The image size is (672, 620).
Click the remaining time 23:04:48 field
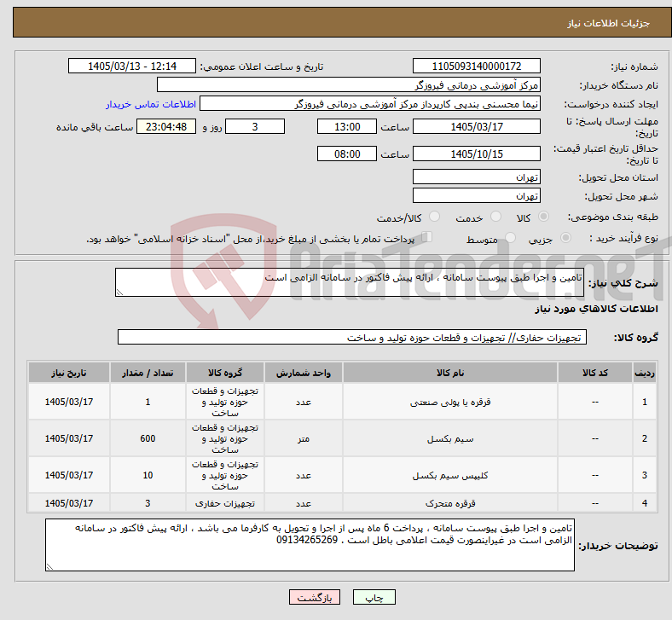coord(165,127)
